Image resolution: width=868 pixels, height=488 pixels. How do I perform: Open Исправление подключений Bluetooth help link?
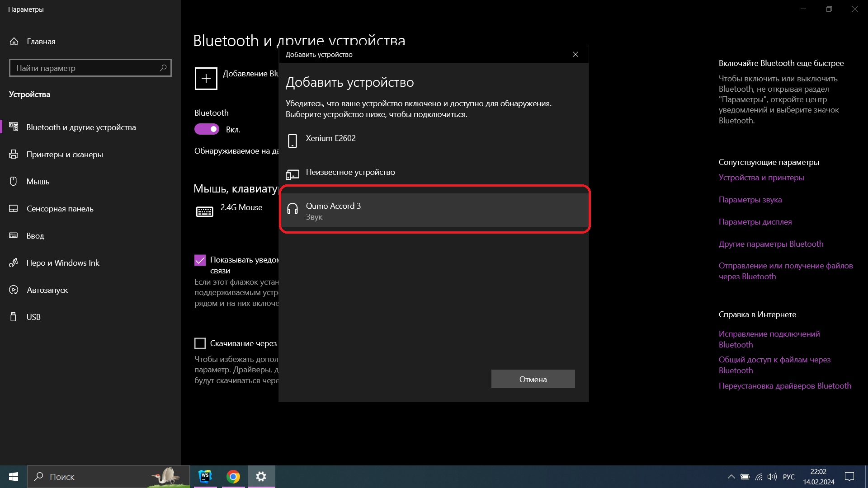tap(769, 339)
